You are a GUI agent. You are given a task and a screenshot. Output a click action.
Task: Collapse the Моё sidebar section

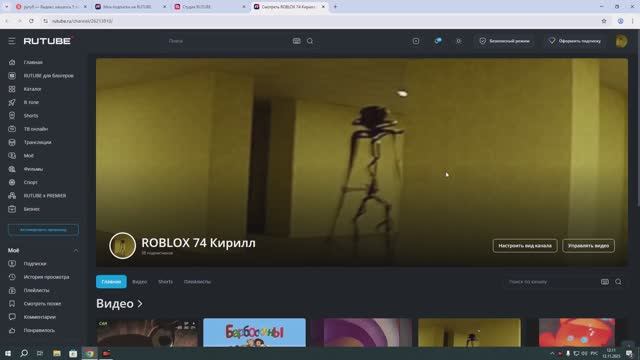click(76, 251)
